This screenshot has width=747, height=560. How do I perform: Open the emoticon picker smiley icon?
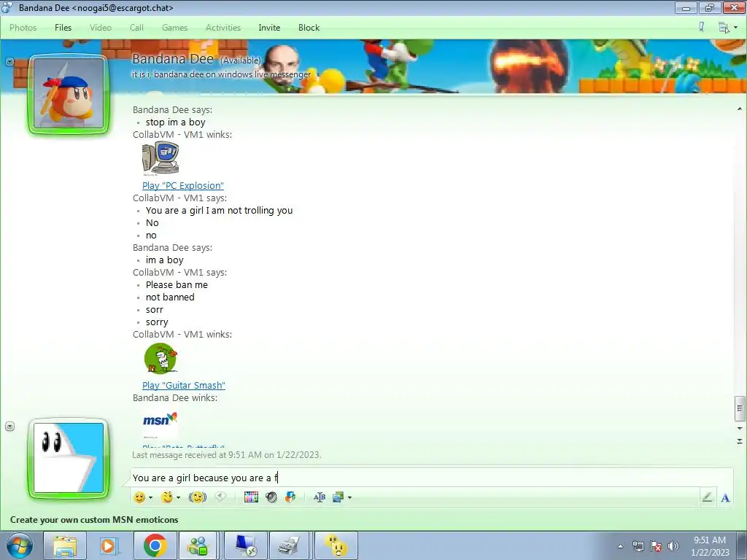click(x=139, y=497)
